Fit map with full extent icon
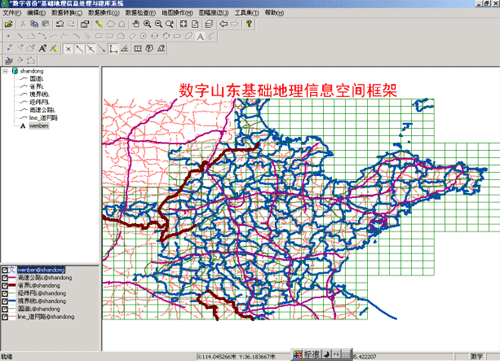The image size is (500, 361). [184, 24]
